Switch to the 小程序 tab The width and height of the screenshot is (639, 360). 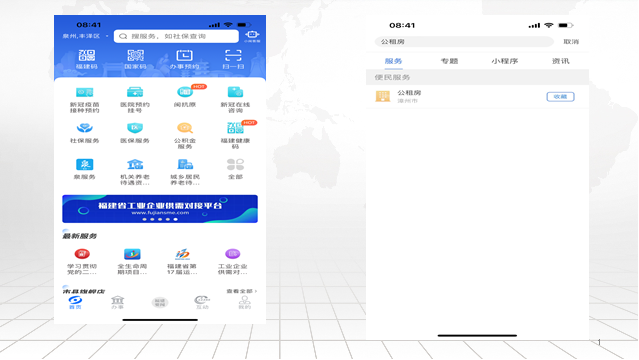505,61
